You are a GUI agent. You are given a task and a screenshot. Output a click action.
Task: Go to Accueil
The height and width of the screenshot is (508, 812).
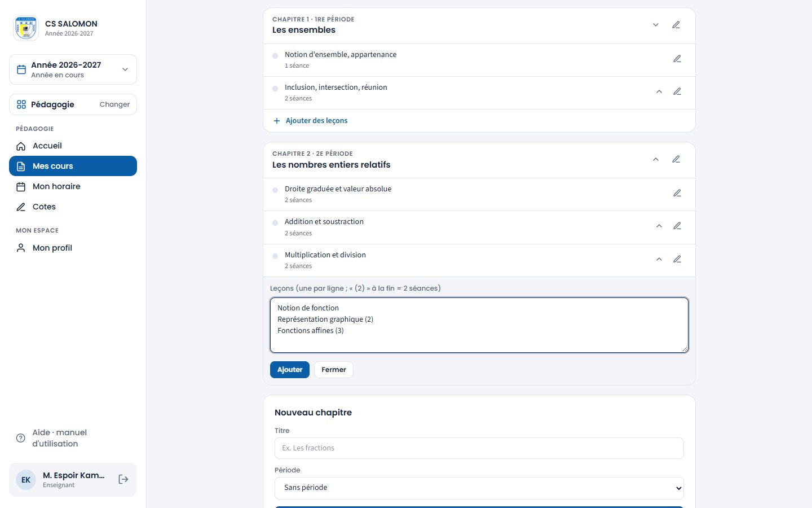coord(73,146)
